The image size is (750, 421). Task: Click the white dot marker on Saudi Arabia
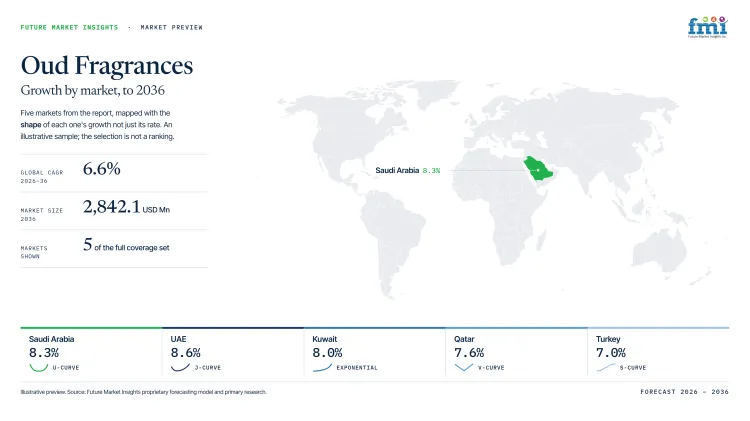tap(538, 170)
